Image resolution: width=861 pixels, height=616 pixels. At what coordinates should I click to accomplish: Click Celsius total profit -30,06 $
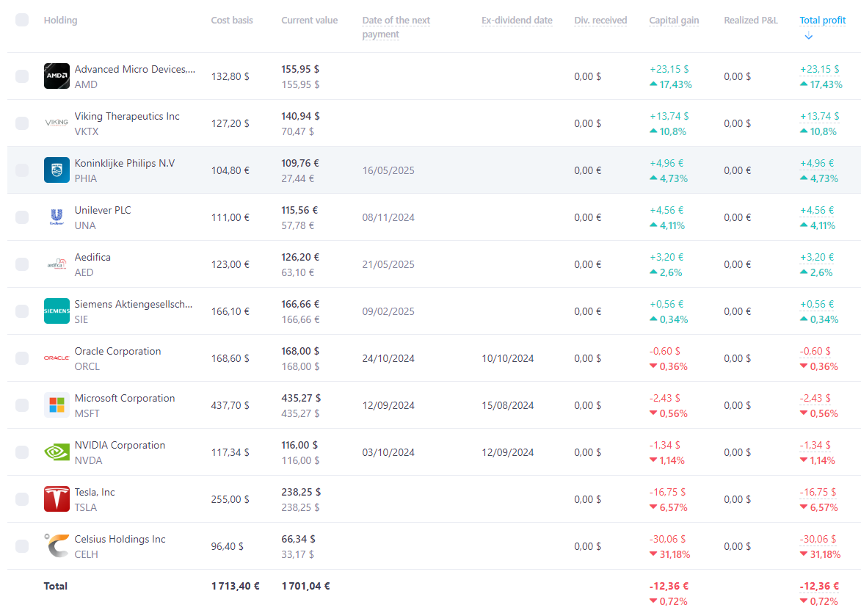[x=818, y=539]
